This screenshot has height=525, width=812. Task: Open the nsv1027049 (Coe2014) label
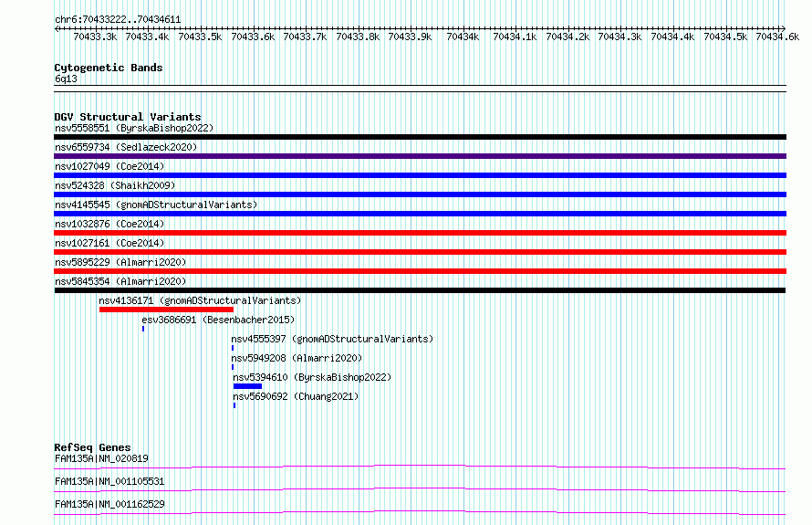click(x=109, y=166)
